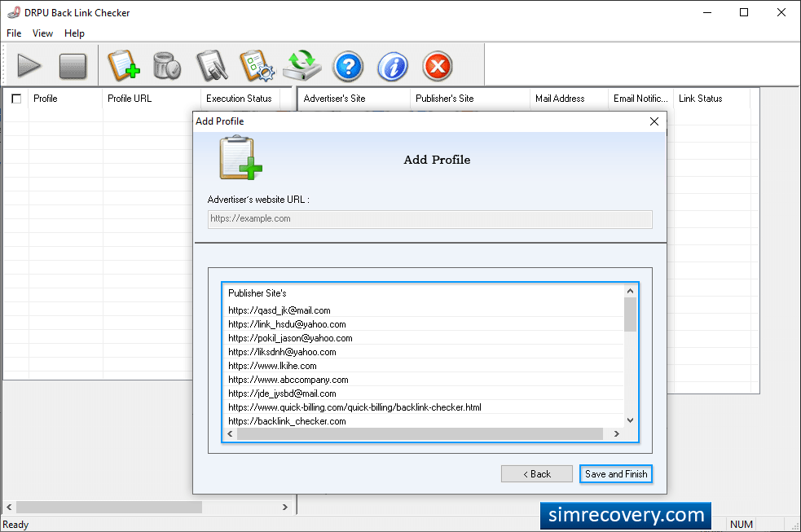Close the Add Profile dialog
Viewport: 801px width, 532px height.
pos(654,121)
